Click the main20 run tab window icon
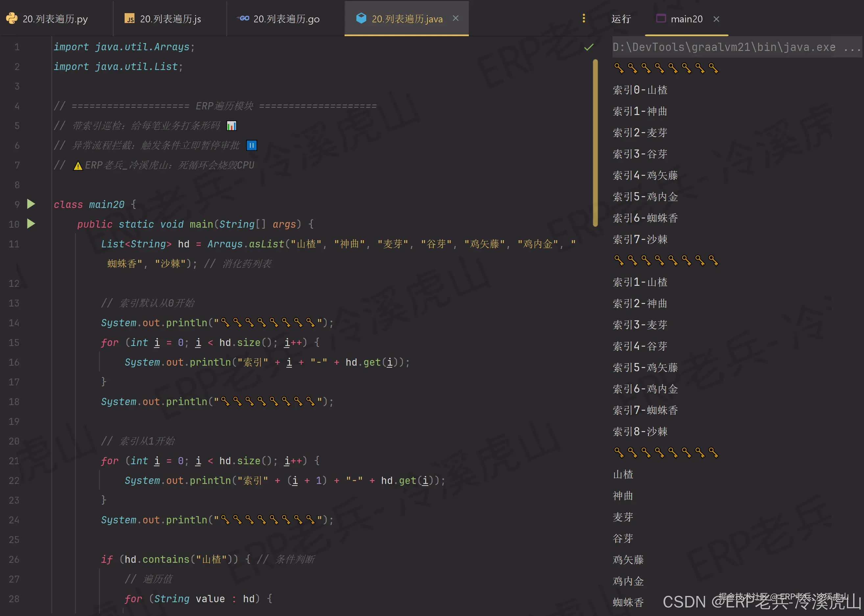The width and height of the screenshot is (864, 616). point(661,19)
